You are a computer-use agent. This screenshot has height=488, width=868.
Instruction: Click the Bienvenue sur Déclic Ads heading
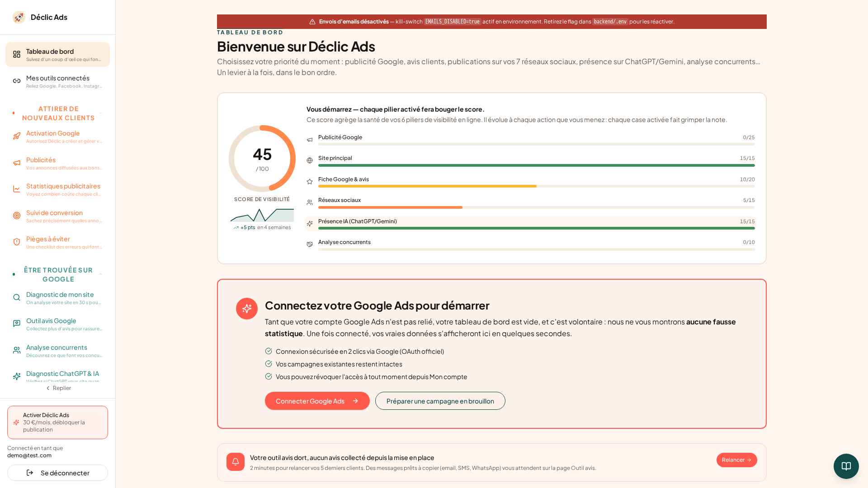point(296,47)
